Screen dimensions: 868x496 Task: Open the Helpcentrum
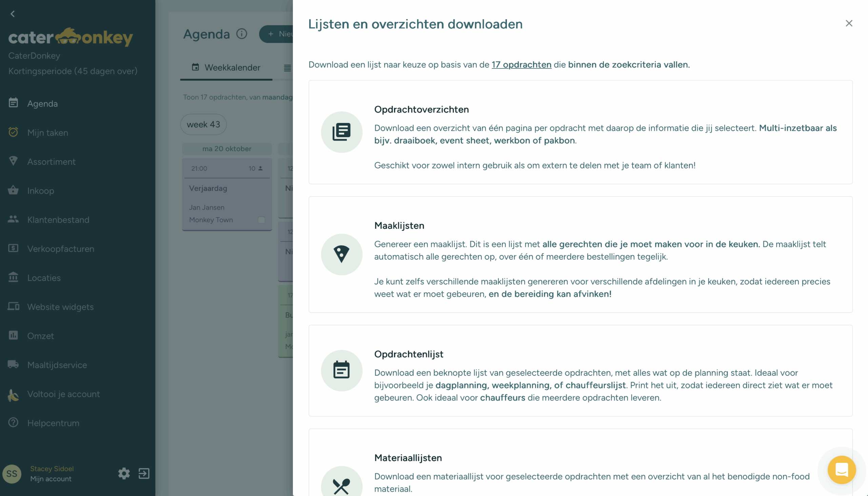click(53, 423)
